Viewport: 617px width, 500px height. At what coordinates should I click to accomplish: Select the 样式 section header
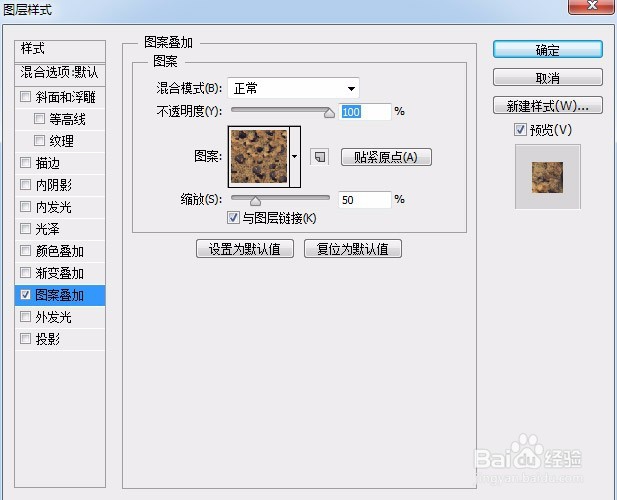pos(60,50)
